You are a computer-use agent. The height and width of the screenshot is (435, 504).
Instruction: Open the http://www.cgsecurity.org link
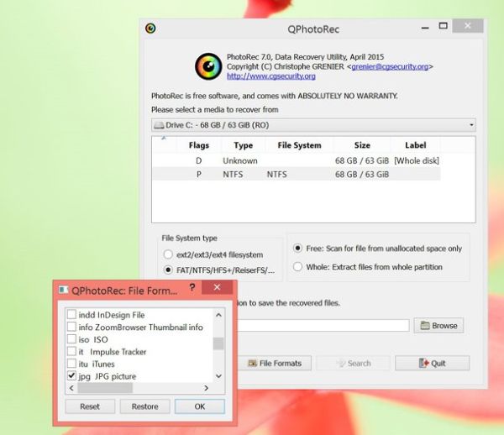point(271,76)
